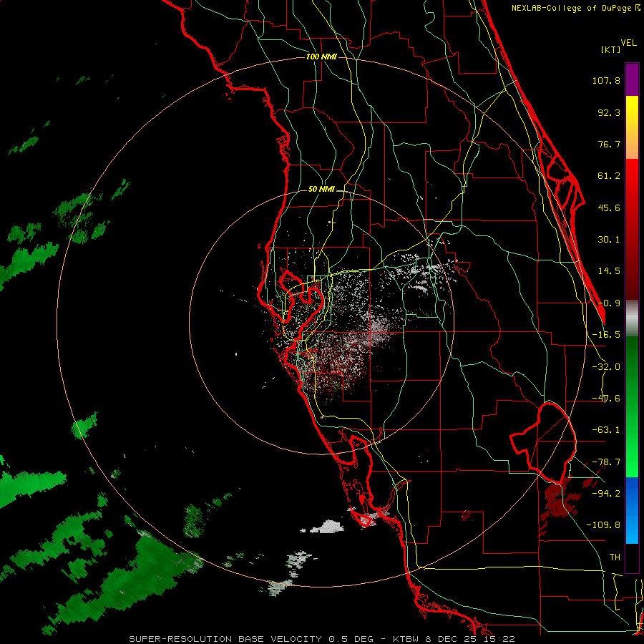Select the 76.7 legend value
This screenshot has height=644, width=644.
click(609, 144)
